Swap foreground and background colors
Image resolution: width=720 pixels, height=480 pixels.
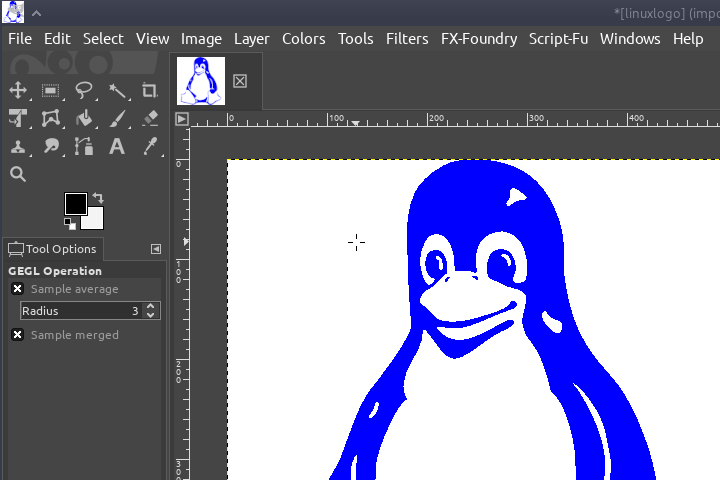(x=98, y=198)
